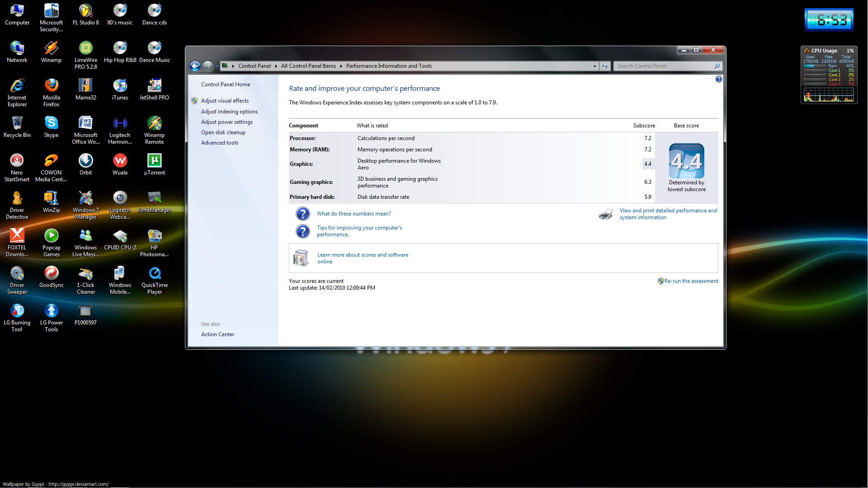Open iTunes desktop shortcut
The height and width of the screenshot is (488, 868).
120,89
